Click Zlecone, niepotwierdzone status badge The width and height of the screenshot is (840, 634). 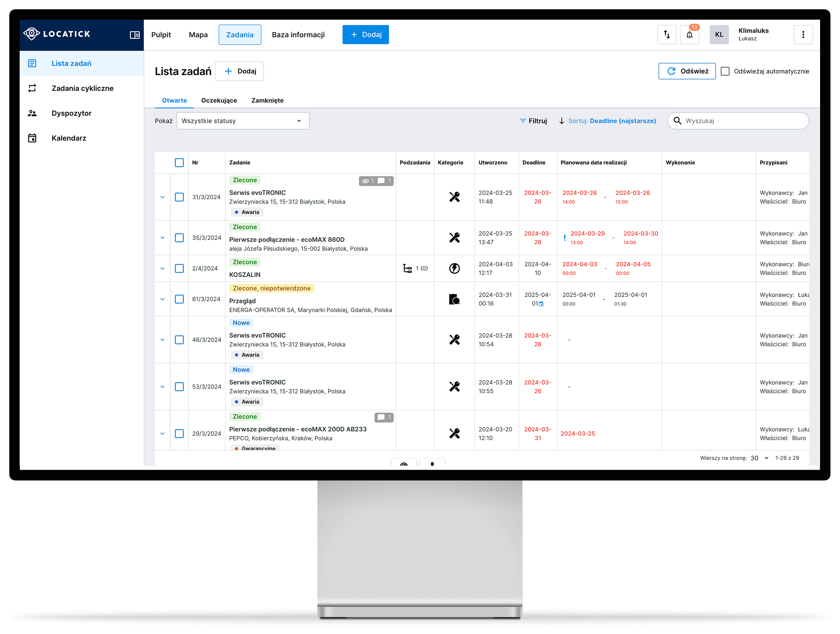pyautogui.click(x=272, y=288)
